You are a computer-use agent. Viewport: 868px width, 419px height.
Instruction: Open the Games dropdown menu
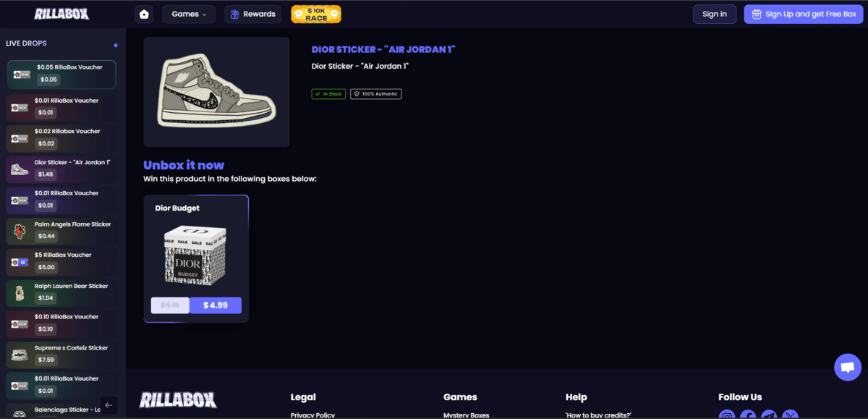pyautogui.click(x=189, y=14)
